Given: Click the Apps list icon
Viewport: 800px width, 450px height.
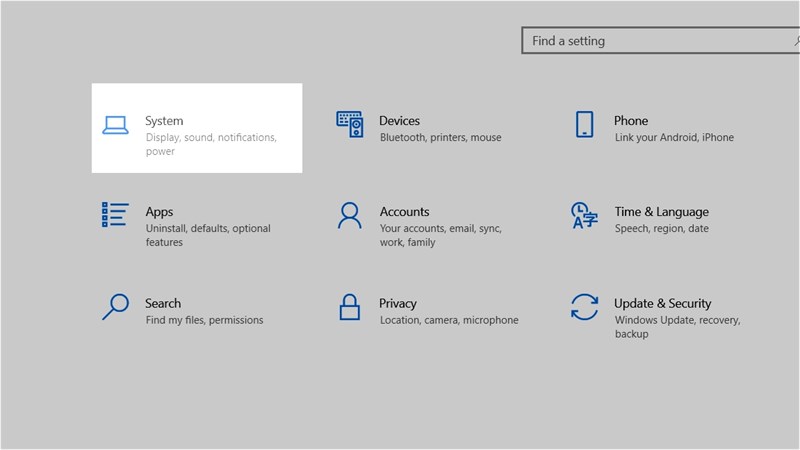Looking at the screenshot, I should tap(115, 215).
